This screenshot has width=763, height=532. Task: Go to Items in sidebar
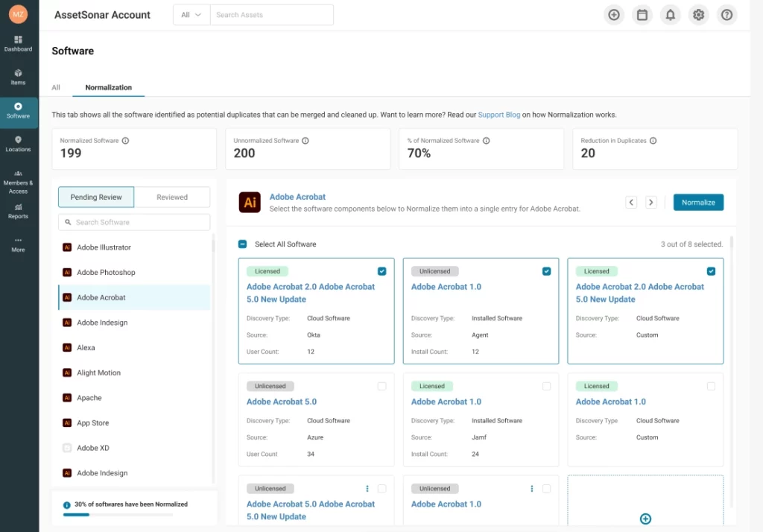point(19,77)
